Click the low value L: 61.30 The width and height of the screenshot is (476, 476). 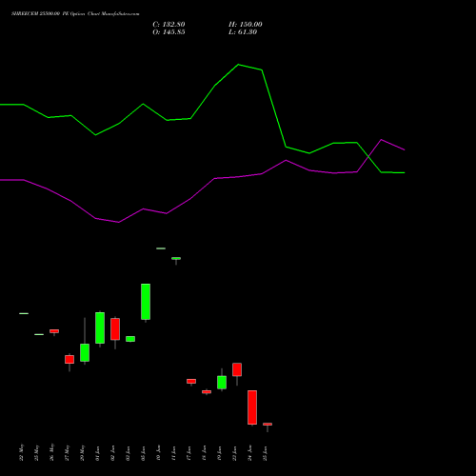[x=243, y=32]
